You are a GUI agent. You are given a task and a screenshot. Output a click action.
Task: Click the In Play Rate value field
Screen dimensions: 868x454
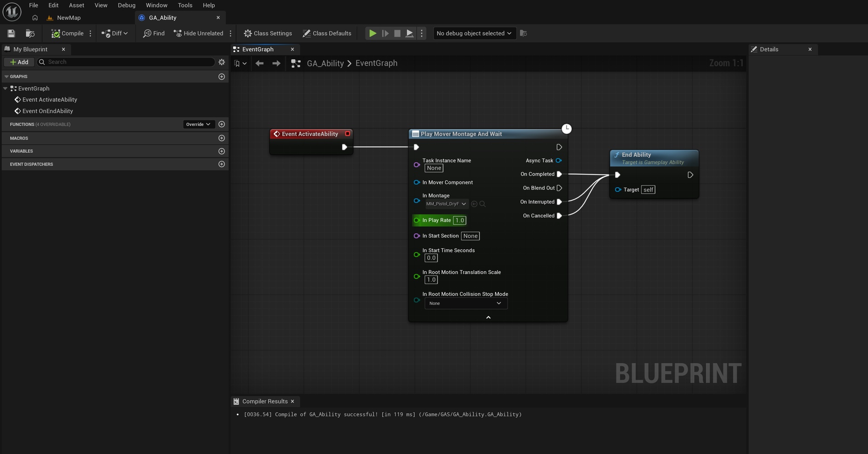click(x=460, y=220)
